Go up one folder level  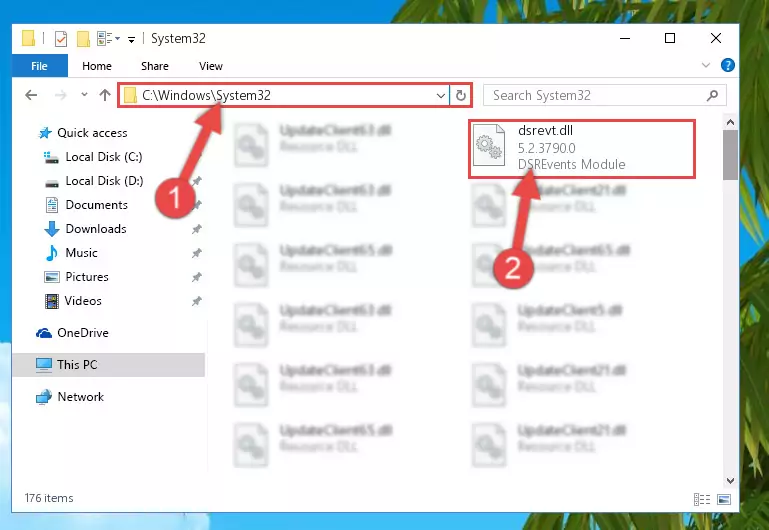104,95
